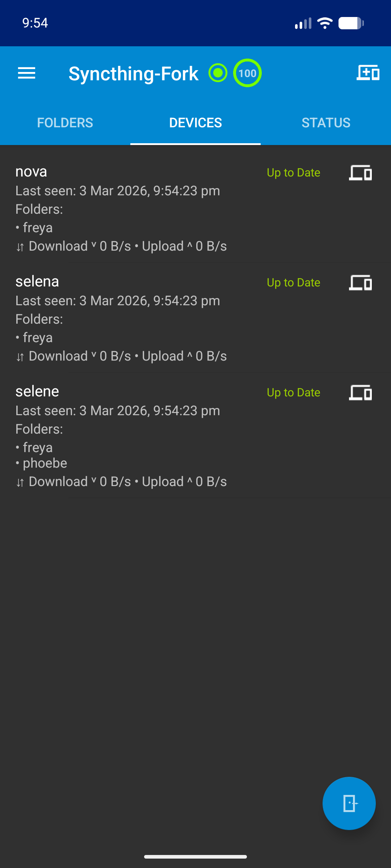This screenshot has height=868, width=391.
Task: Tap the Wi-Fi icon in status bar
Action: [x=325, y=23]
